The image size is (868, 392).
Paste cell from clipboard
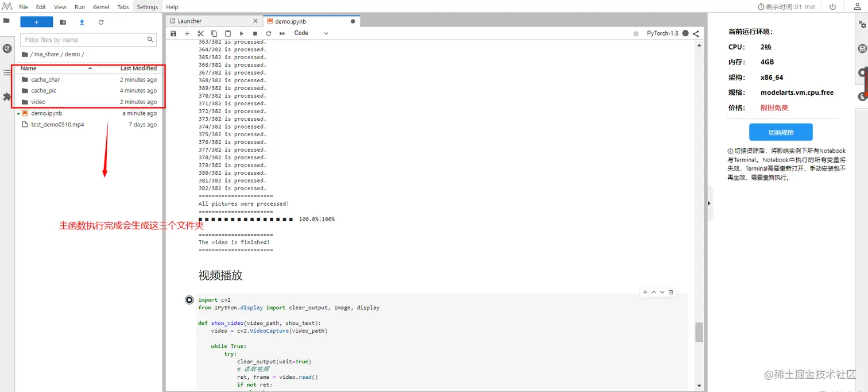[228, 33]
